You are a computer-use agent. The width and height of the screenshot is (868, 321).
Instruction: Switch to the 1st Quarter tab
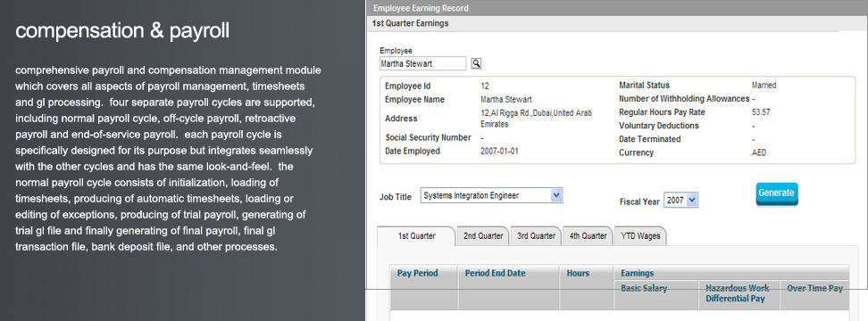pos(416,236)
